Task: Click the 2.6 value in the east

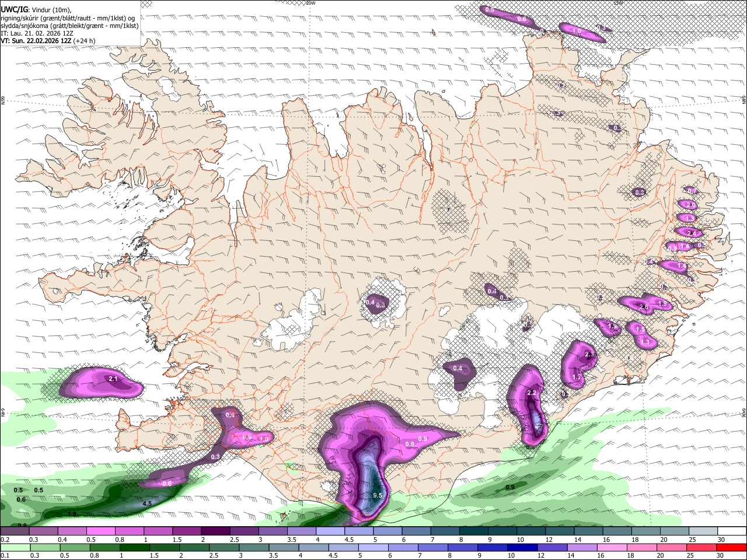Action: 644,307
